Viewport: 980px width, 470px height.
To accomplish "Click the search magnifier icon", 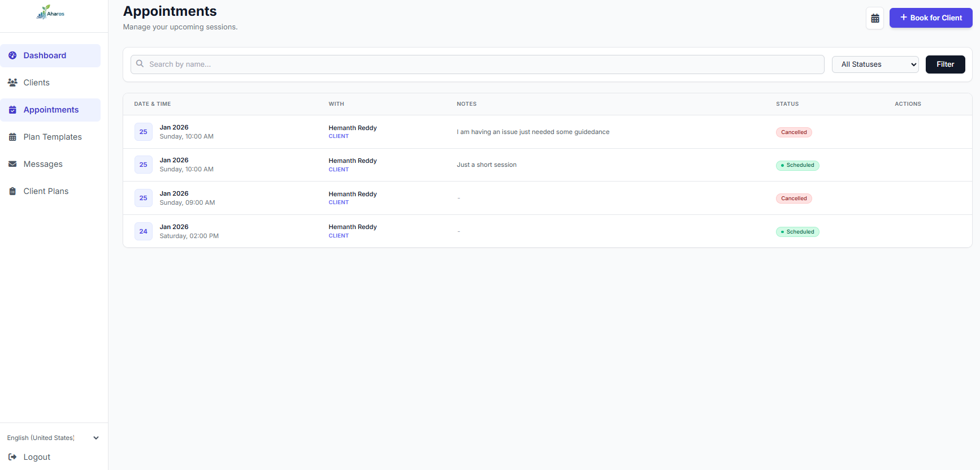I will coord(140,64).
